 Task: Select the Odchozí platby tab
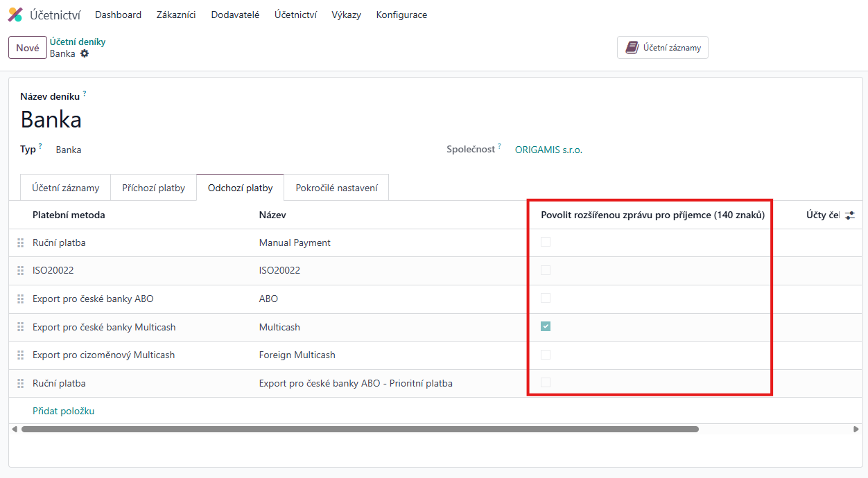click(241, 188)
